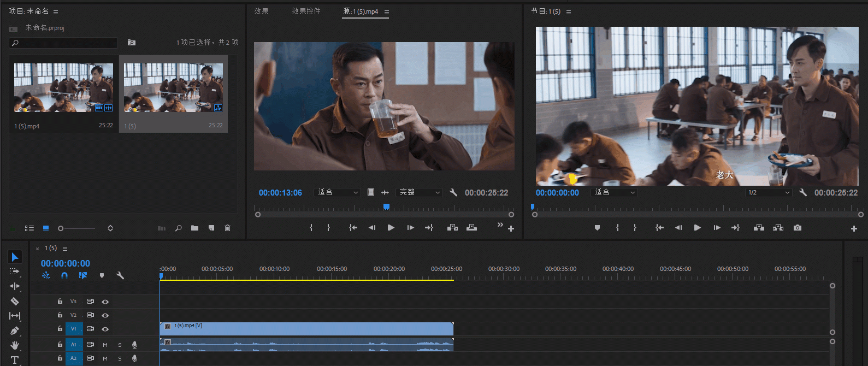Open the 项目 panel menu

pyautogui.click(x=56, y=12)
